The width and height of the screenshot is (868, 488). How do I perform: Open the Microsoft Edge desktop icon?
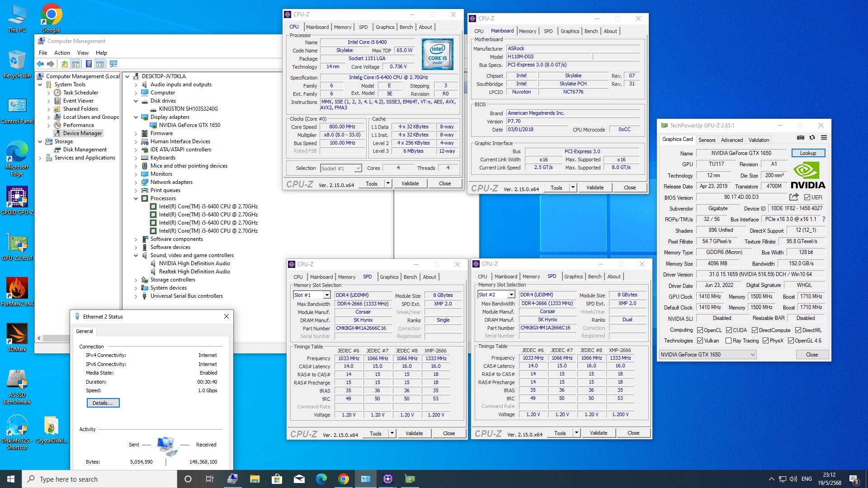17,158
